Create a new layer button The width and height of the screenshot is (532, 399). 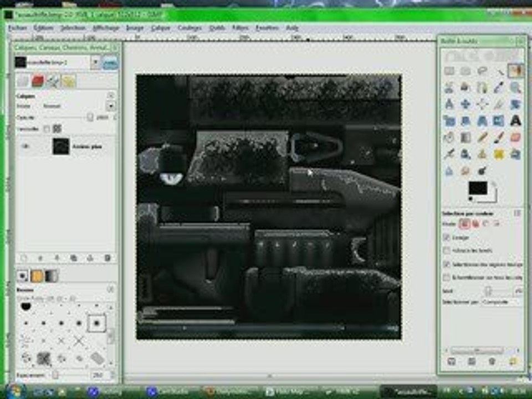(23, 258)
